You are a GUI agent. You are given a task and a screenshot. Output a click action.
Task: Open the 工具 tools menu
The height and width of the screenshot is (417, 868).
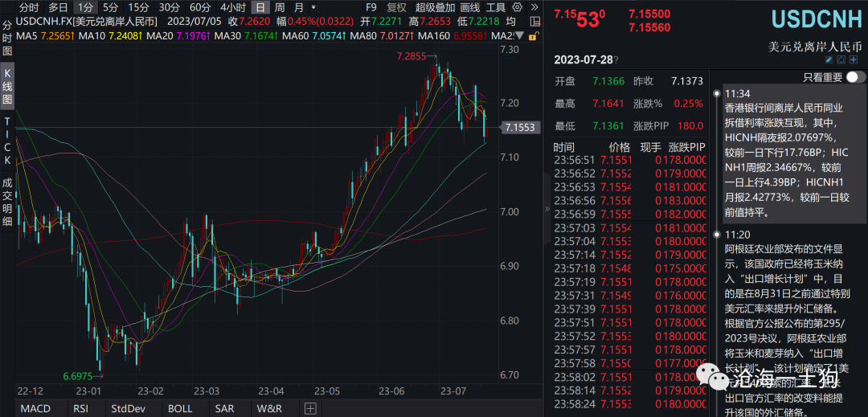(496, 7)
